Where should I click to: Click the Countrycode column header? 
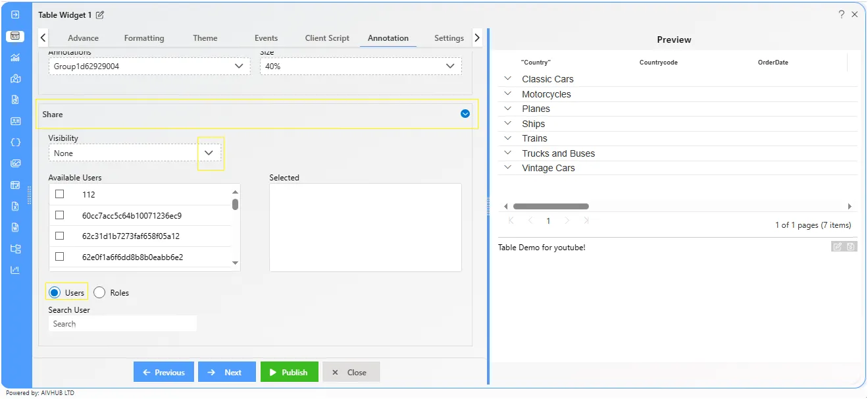pyautogui.click(x=658, y=63)
